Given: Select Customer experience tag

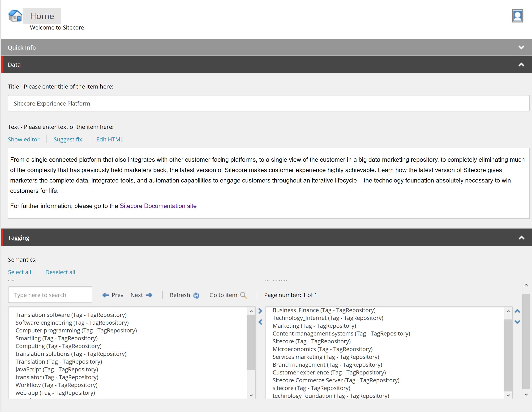Looking at the screenshot, I should [x=329, y=373].
